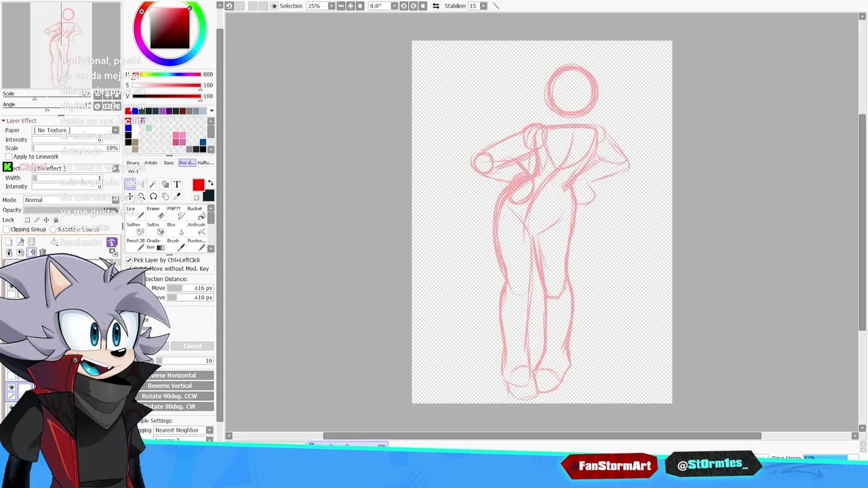Image resolution: width=868 pixels, height=488 pixels.
Task: Enable Clipping Group checkbox
Action: click(x=6, y=229)
